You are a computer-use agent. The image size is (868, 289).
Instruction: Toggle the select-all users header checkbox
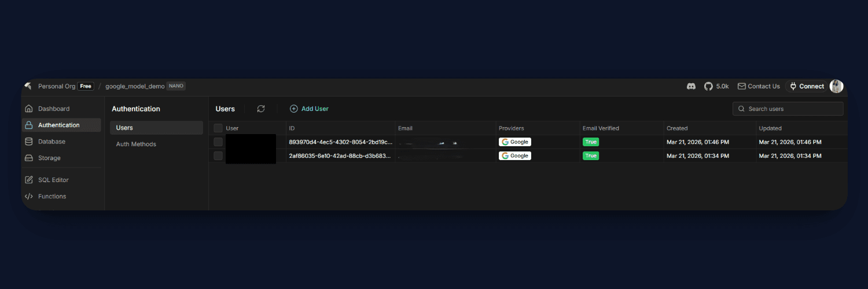pyautogui.click(x=218, y=128)
